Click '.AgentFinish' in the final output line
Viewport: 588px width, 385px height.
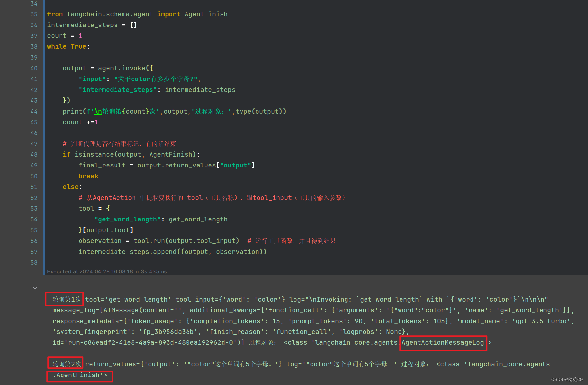pos(76,375)
